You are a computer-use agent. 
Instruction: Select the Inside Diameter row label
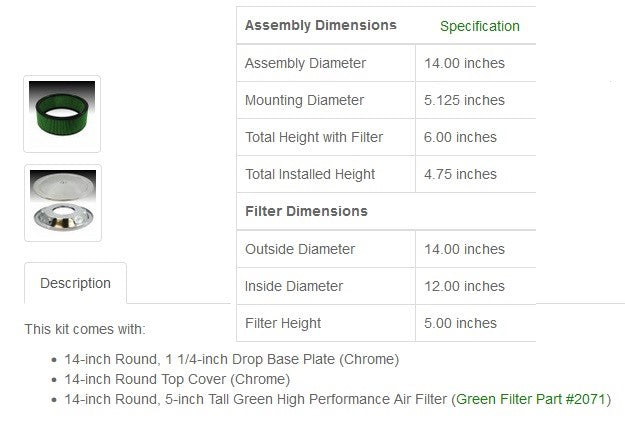point(294,286)
